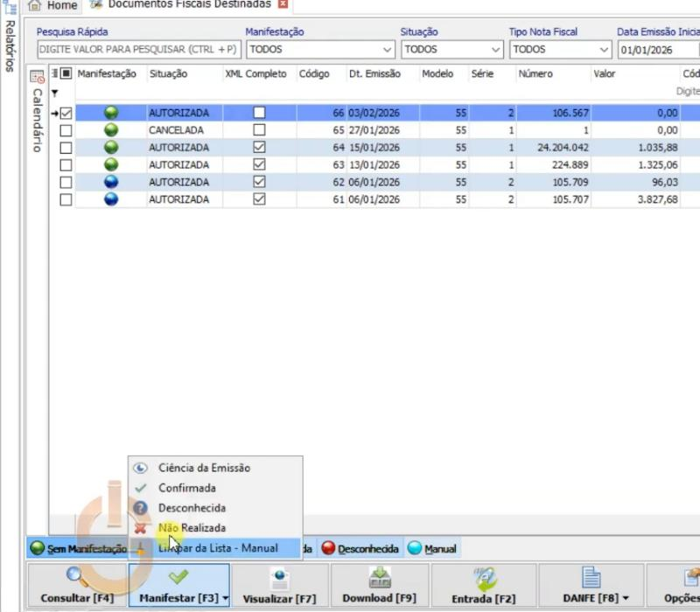This screenshot has width=700, height=612.
Task: Close the Documentos Fiscais Destinadas tab
Action: coord(283,4)
